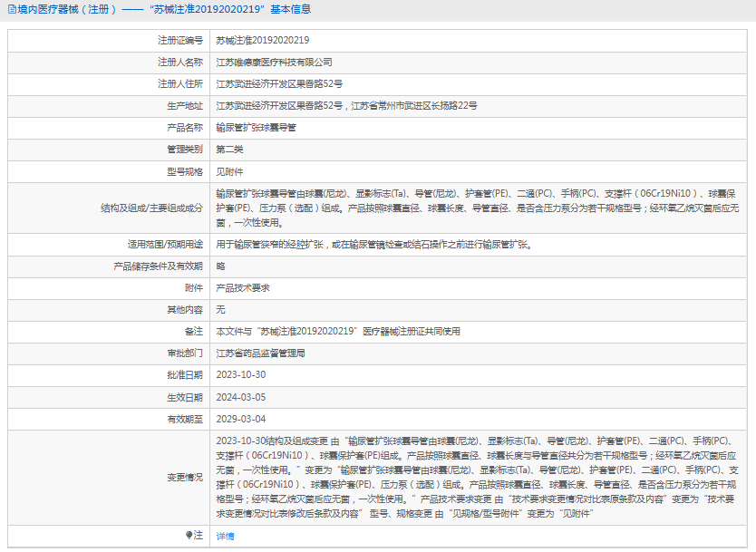The image size is (756, 552).
Task: Click the 注册人住所 label
Action: pos(180,84)
